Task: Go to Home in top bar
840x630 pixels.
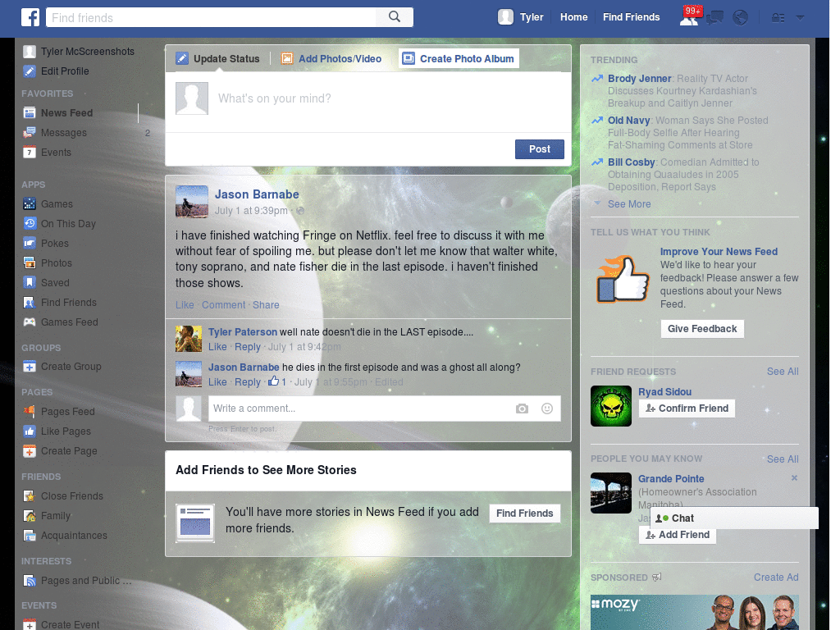Action: click(x=573, y=17)
